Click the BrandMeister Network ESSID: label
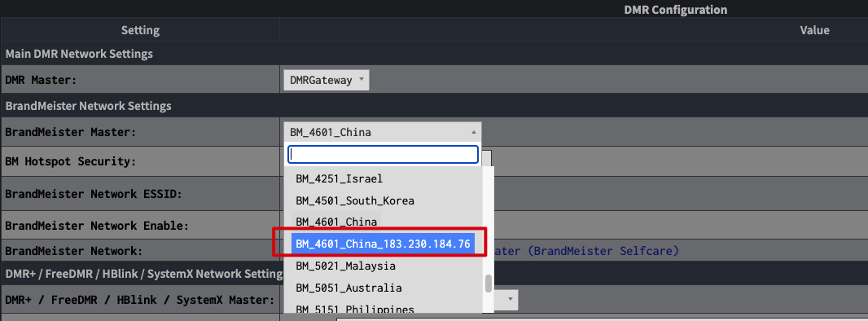Screen dimensions: 868x321 click(94, 194)
